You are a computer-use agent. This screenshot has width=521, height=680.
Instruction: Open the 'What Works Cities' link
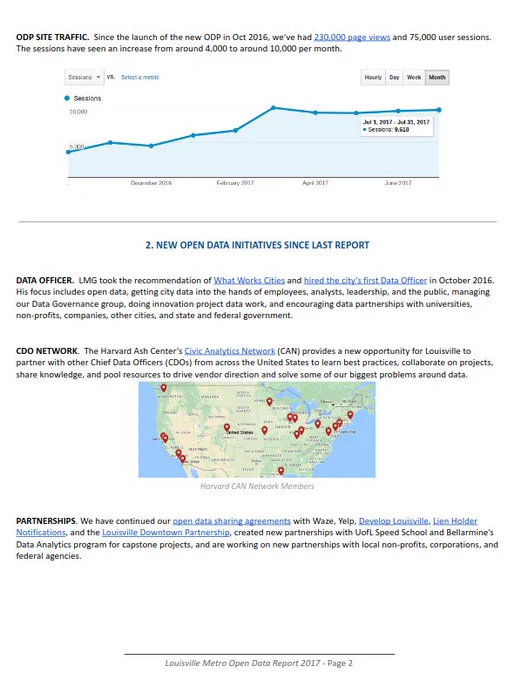pos(249,281)
